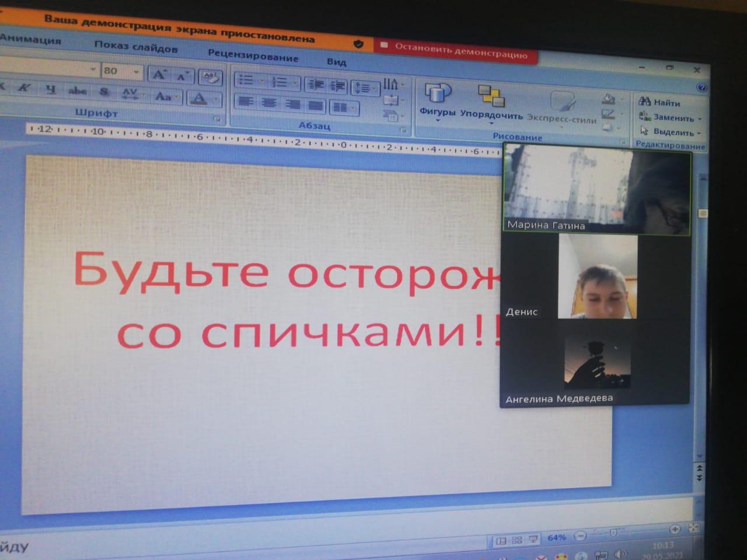Click the Упорядочить arrange icon
The width and height of the screenshot is (747, 560).
point(491,101)
